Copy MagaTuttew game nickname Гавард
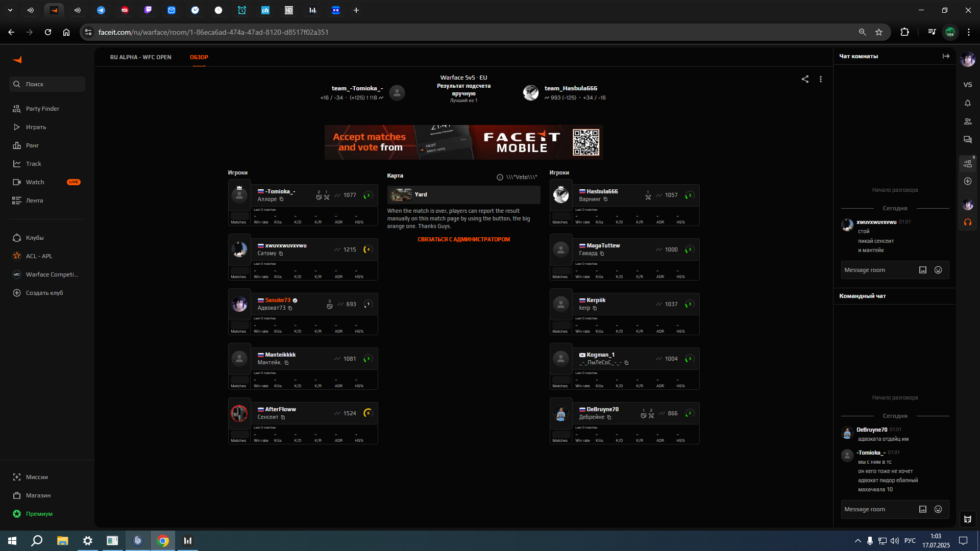 [602, 254]
